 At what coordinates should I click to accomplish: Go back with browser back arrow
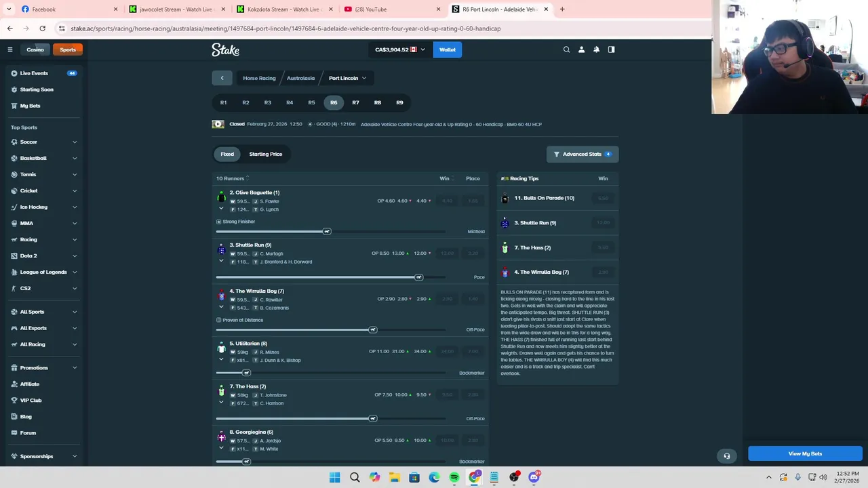tap(9, 28)
